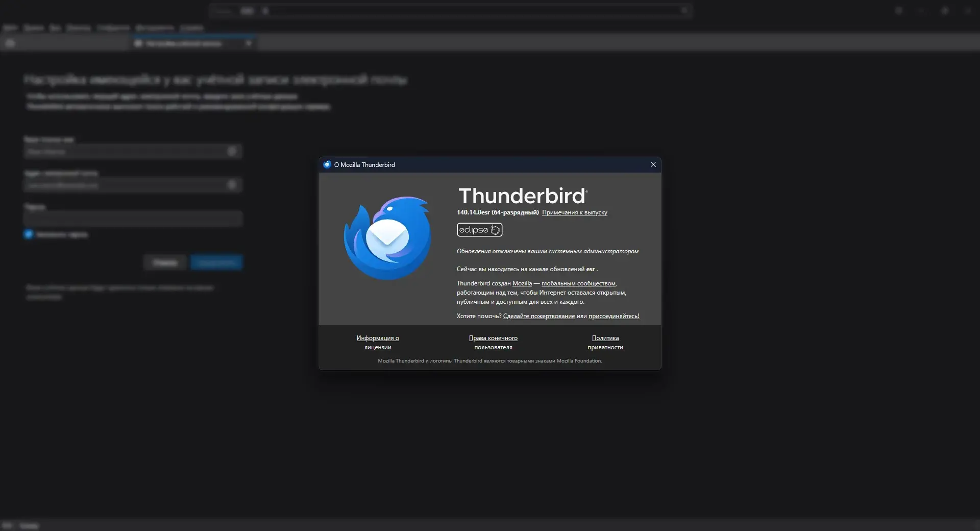Close the О Mozilla Thunderbird dialog
This screenshot has width=980, height=531.
pos(653,164)
